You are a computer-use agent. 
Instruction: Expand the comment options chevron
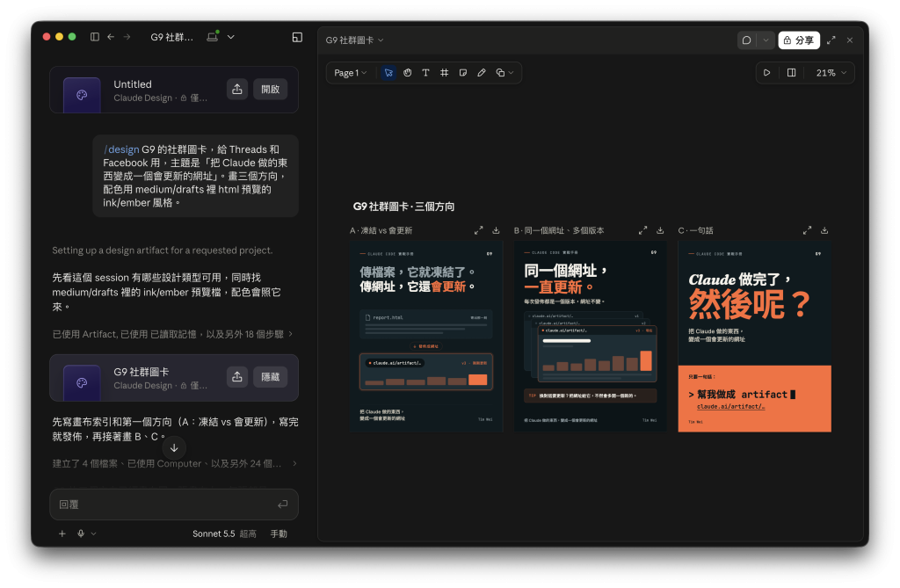click(x=766, y=40)
